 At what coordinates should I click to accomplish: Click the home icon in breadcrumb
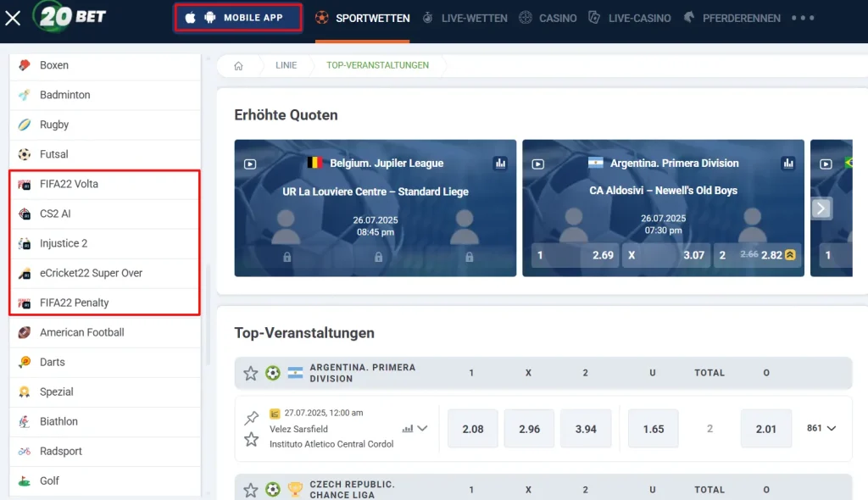pyautogui.click(x=238, y=66)
